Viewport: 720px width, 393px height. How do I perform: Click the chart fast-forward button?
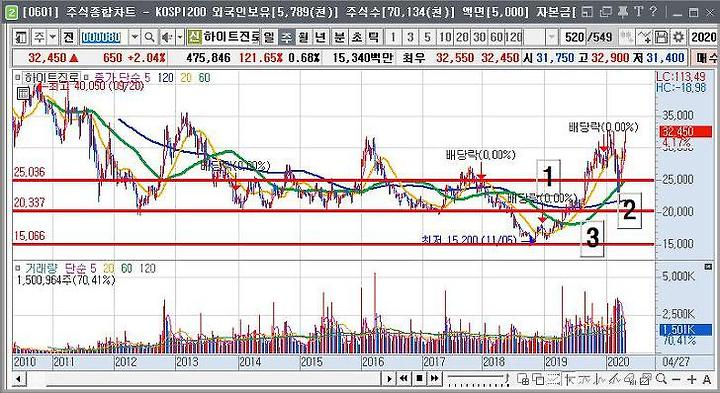click(x=434, y=379)
